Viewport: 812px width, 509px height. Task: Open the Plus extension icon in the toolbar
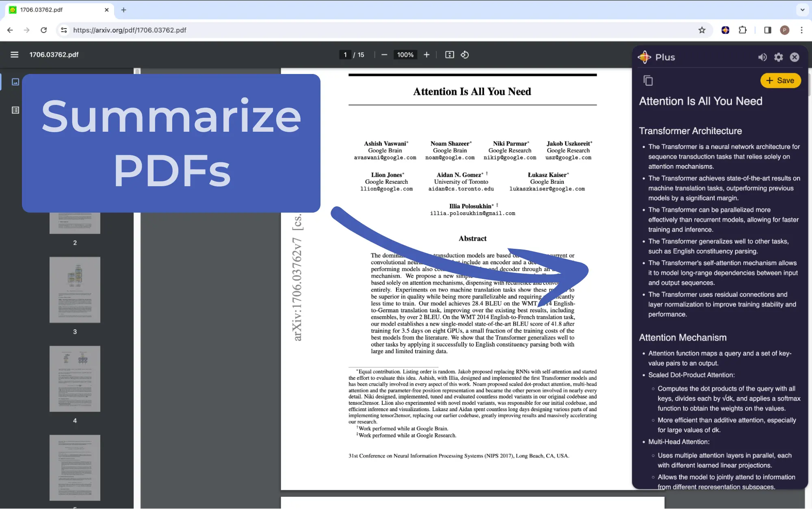[x=725, y=30]
